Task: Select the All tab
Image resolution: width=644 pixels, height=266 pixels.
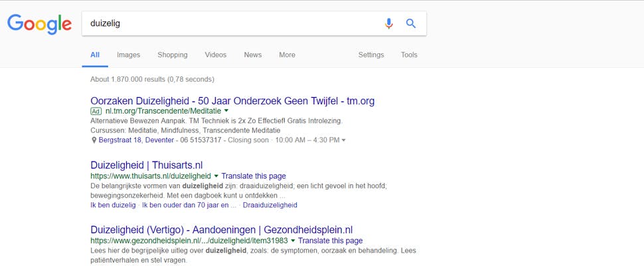Action: click(95, 55)
